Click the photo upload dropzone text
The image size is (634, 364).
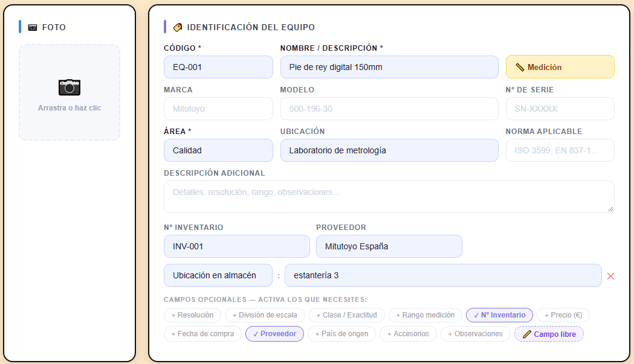click(70, 108)
